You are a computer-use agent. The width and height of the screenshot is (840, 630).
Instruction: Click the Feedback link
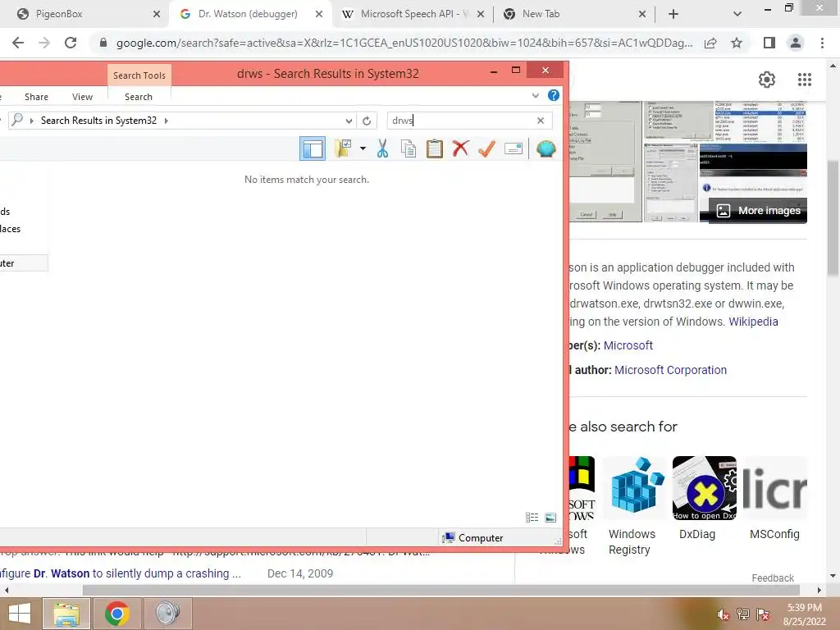[773, 578]
